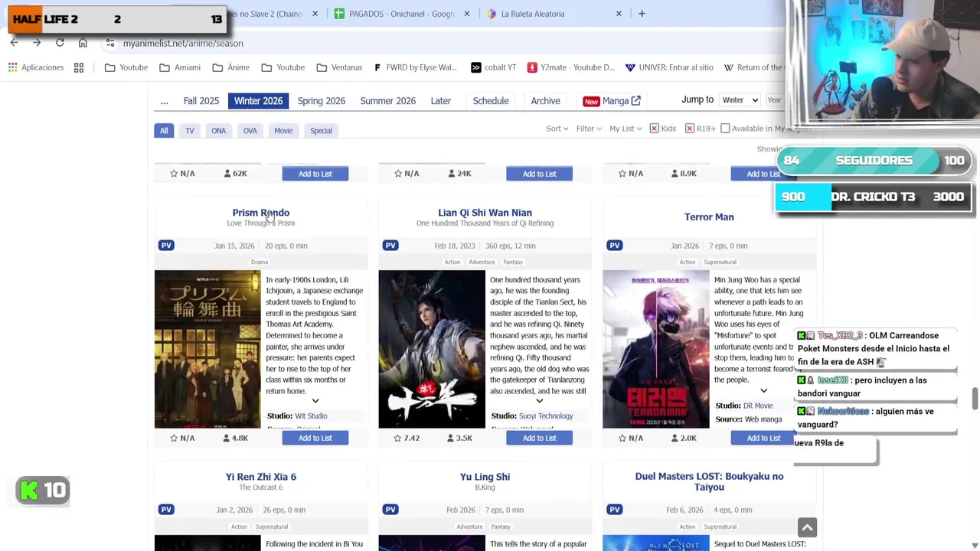
Task: Click the scroll-to-top arrow button
Action: (x=807, y=527)
